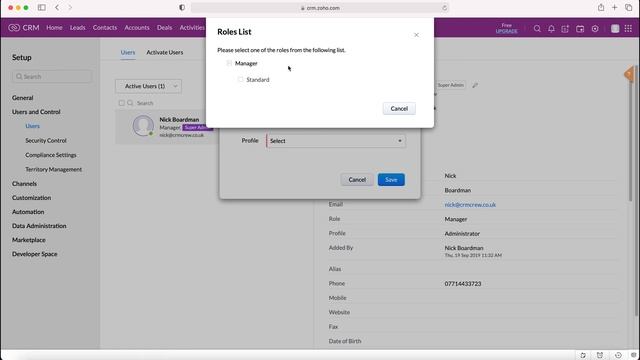This screenshot has height=360, width=640.
Task: Open the Deals module
Action: click(164, 28)
